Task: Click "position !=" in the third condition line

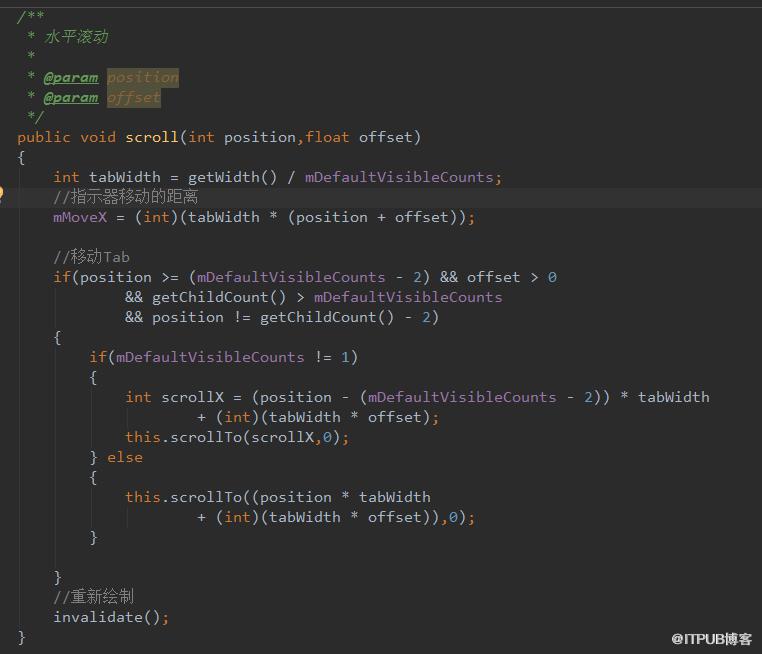Action: click(201, 317)
